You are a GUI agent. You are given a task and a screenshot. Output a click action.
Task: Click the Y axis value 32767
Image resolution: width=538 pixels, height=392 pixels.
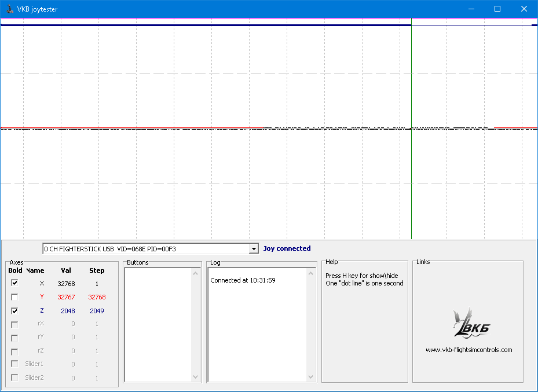tap(66, 297)
